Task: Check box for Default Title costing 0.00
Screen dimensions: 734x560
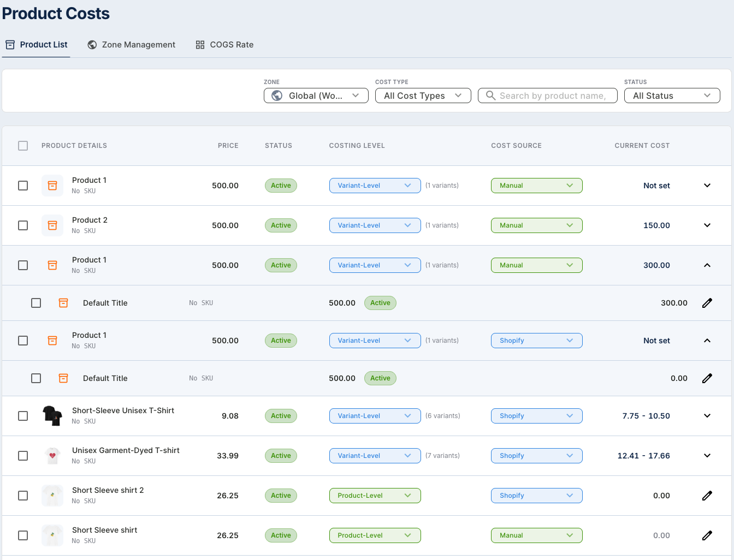Action: (36, 378)
